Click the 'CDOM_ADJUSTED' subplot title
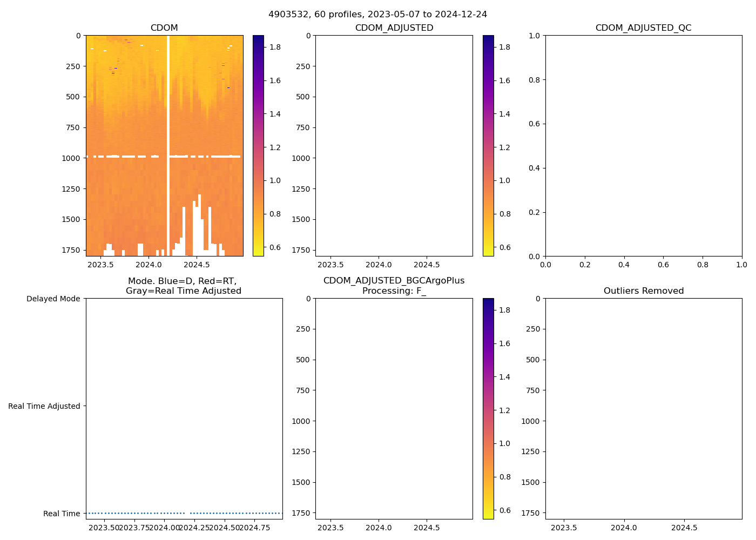Image resolution: width=756 pixels, height=540 pixels. pyautogui.click(x=394, y=28)
